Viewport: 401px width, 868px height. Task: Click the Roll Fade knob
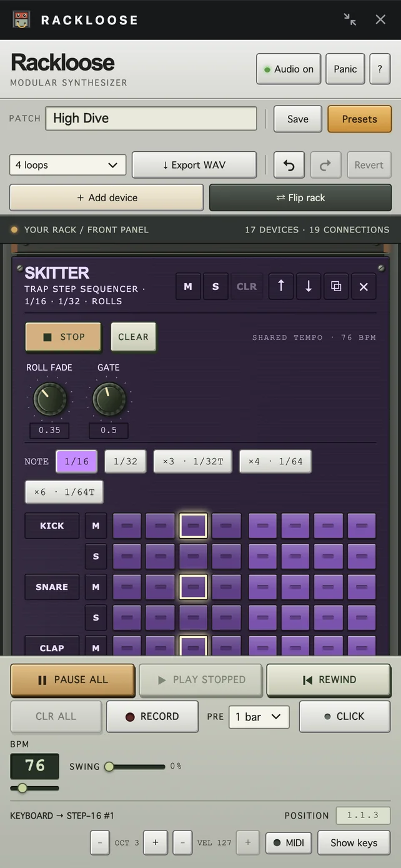click(49, 399)
